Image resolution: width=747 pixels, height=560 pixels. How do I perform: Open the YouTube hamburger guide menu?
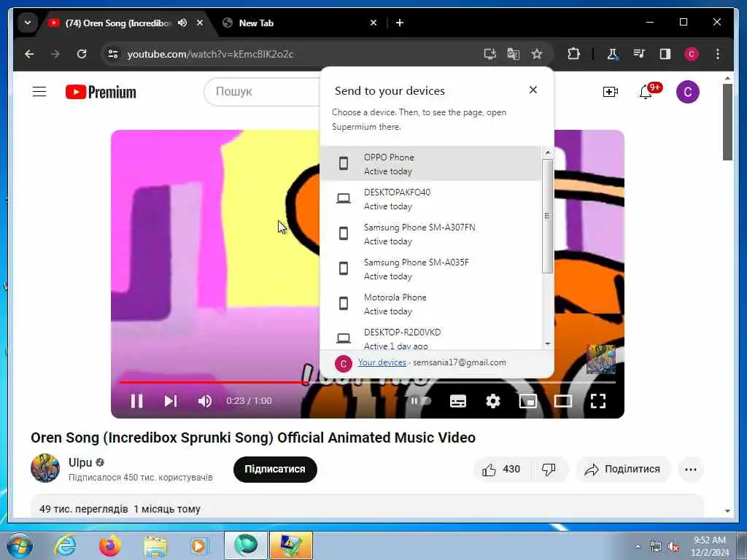(x=39, y=91)
